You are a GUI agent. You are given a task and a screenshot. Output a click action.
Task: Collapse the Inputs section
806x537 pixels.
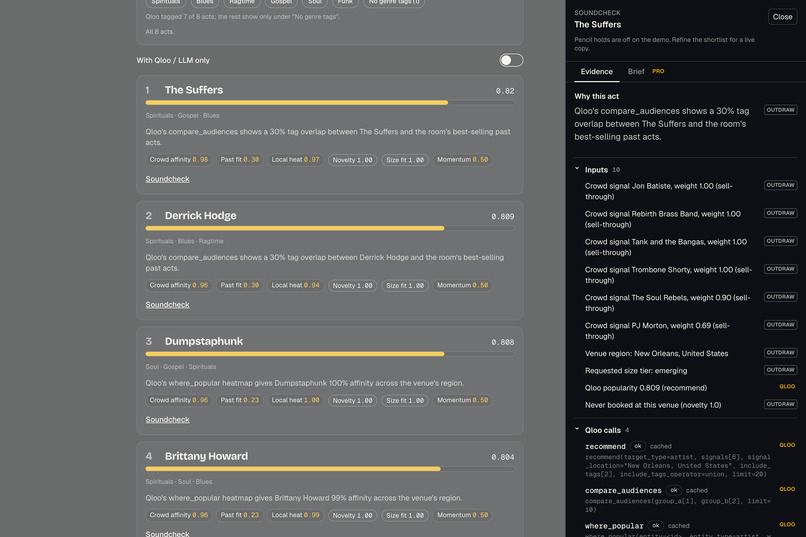click(577, 169)
